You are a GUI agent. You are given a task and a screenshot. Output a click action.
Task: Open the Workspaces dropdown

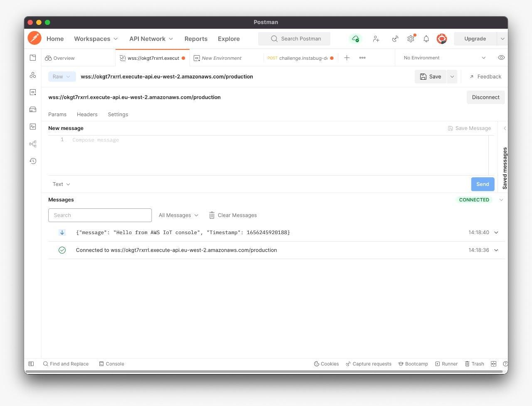click(96, 39)
